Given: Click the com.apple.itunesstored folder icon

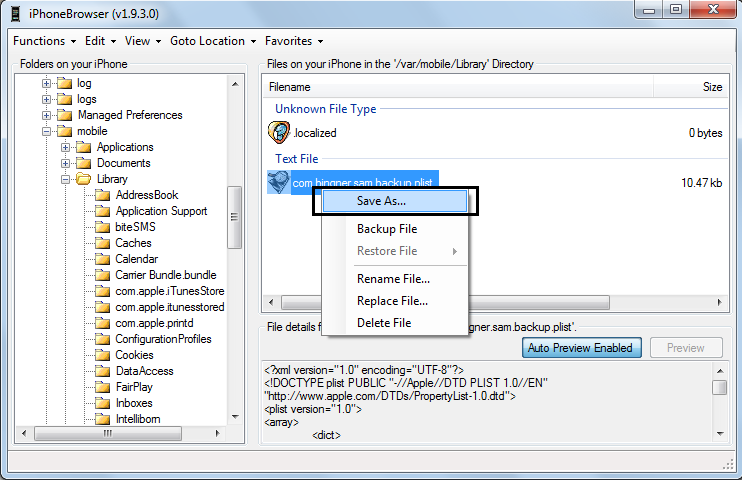Looking at the screenshot, I should (102, 308).
